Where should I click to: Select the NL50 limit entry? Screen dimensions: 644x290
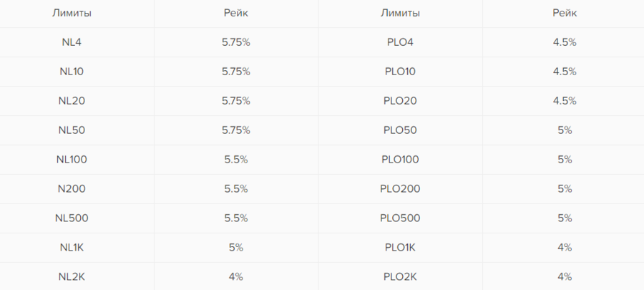pyautogui.click(x=72, y=130)
